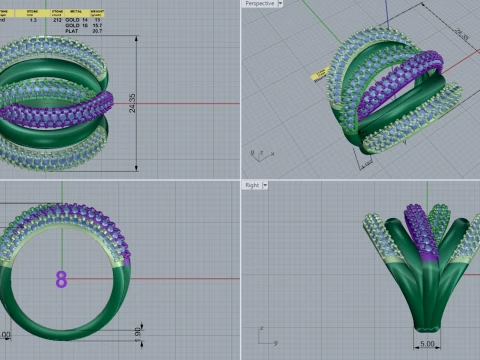This screenshot has height=360, width=480.
Task: Select the 5.00 dimension in Right view
Action: click(427, 344)
